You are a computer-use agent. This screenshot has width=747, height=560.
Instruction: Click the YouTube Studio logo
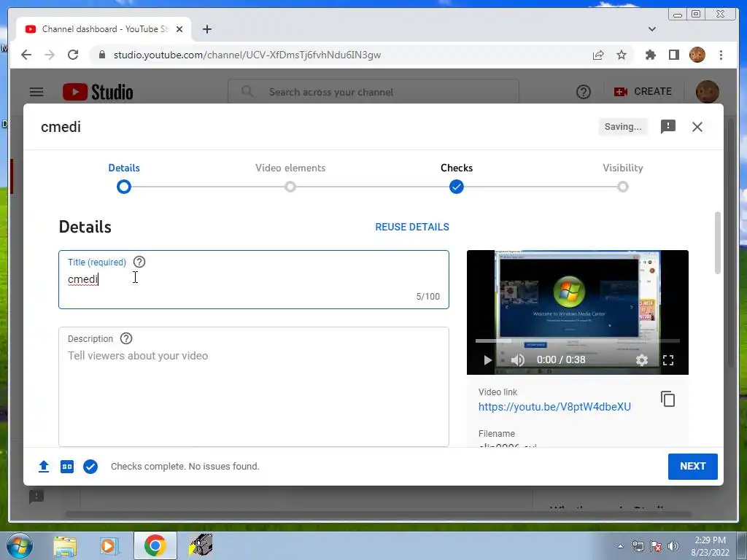[98, 92]
